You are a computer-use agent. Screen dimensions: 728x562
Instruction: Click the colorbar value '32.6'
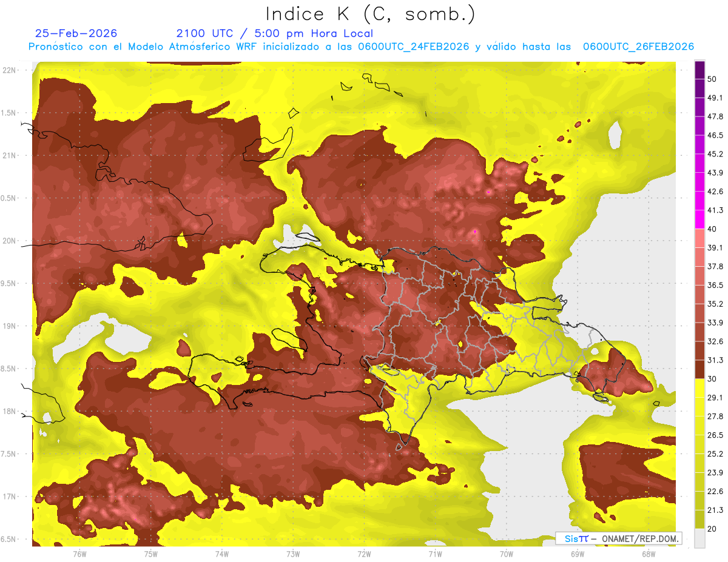point(715,341)
